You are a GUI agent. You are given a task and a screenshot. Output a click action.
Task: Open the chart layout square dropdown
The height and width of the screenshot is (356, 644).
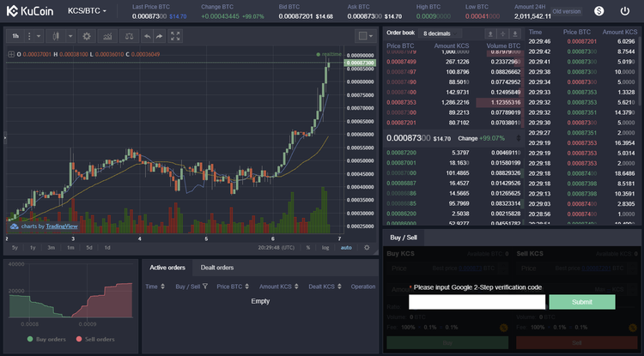point(366,36)
